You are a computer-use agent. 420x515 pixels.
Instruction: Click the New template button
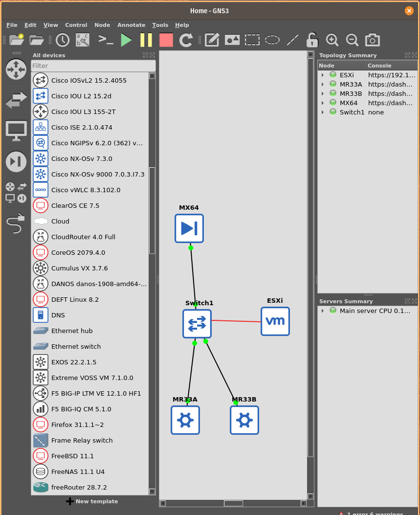[x=92, y=501]
